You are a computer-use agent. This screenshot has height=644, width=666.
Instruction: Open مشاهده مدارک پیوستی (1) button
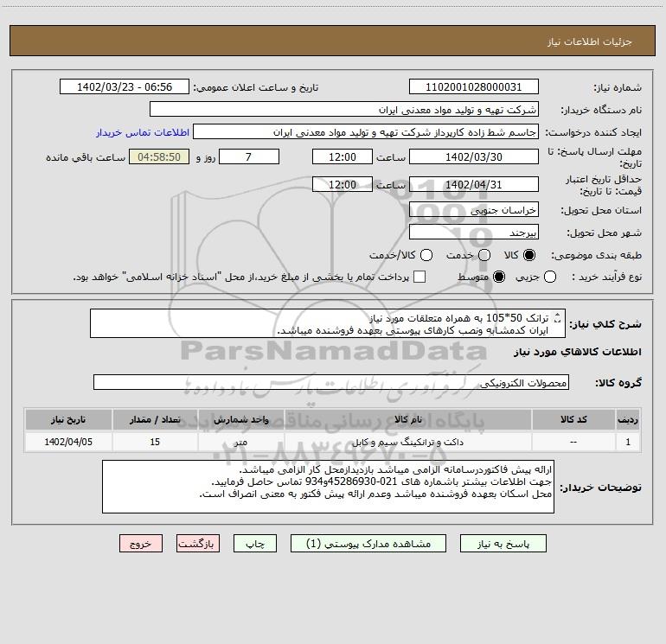pos(368,544)
